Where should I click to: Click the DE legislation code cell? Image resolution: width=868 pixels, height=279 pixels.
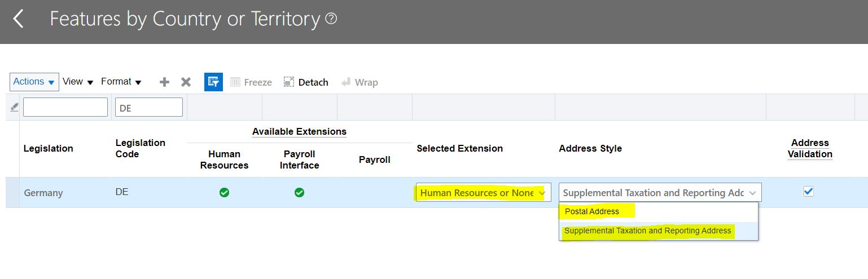[122, 192]
